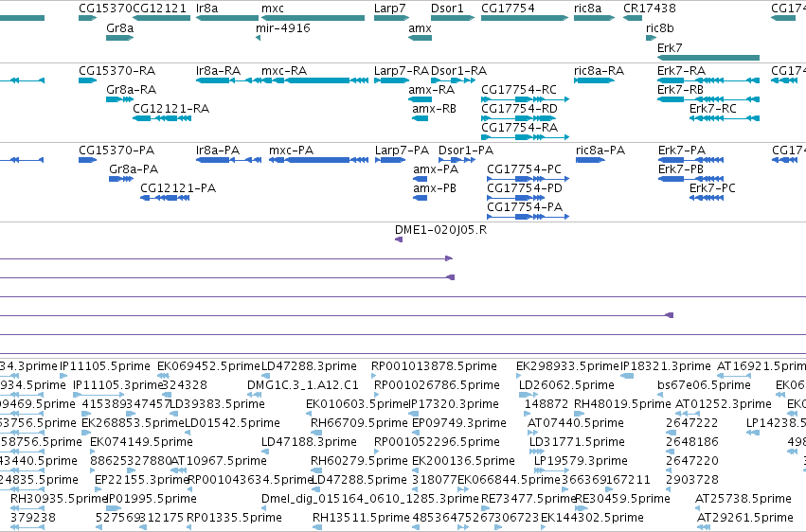The image size is (806, 532).
Task: Click the AT25738.5prime EST label
Action: point(743,499)
